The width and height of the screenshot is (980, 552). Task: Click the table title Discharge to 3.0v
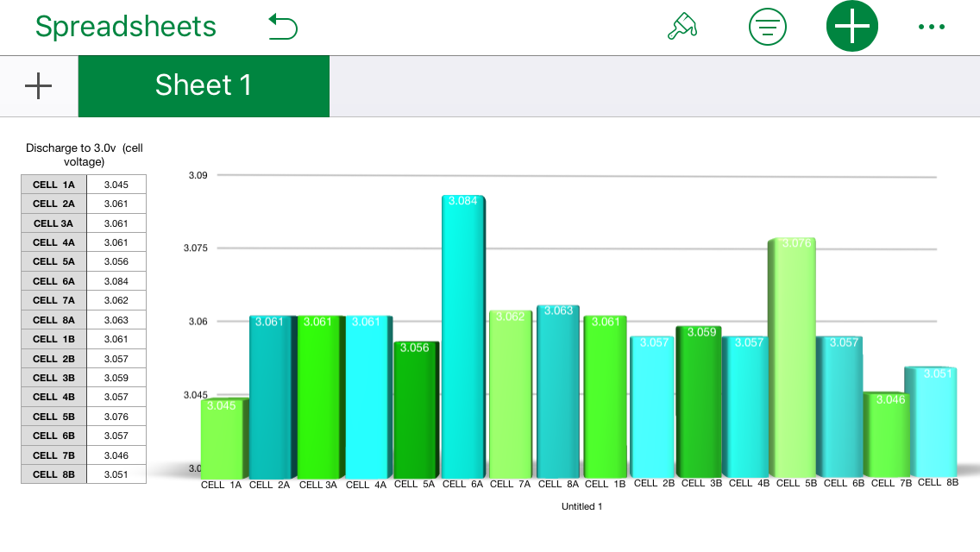pos(84,154)
